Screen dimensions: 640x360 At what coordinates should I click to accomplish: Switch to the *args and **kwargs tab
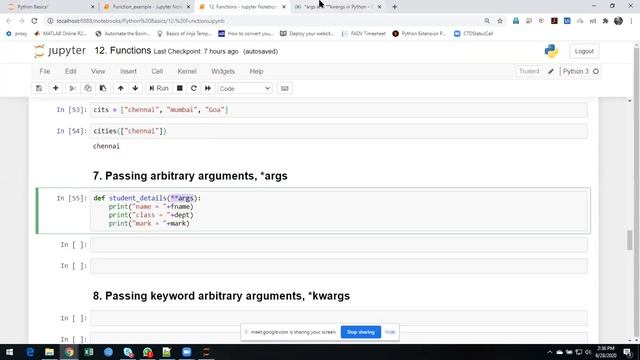point(337,7)
